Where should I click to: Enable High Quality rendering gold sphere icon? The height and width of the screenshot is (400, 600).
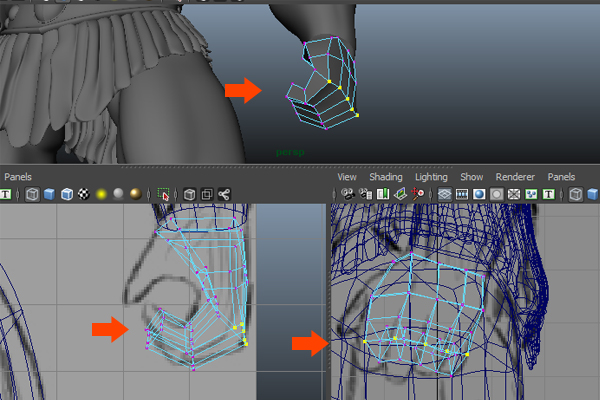pos(135,194)
